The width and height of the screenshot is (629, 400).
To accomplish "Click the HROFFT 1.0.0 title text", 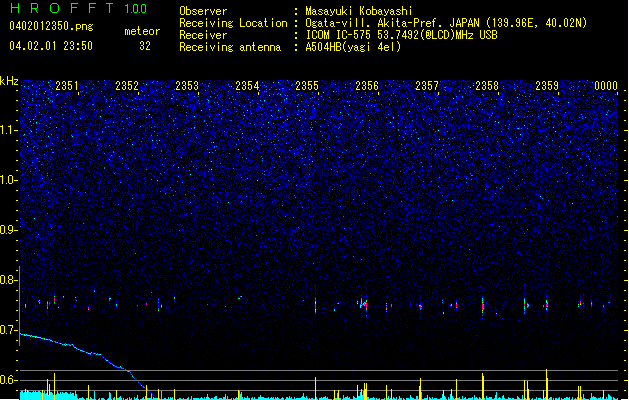I will 78,8.
